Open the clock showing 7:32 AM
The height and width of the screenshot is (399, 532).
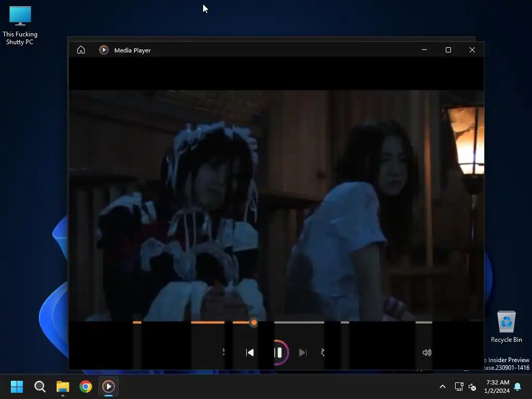click(497, 387)
